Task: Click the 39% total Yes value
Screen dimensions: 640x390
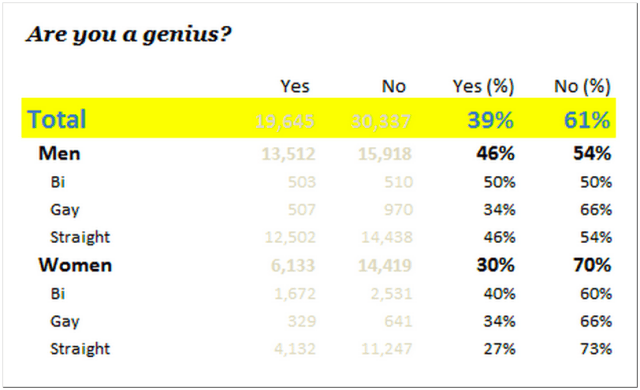Action: point(490,120)
